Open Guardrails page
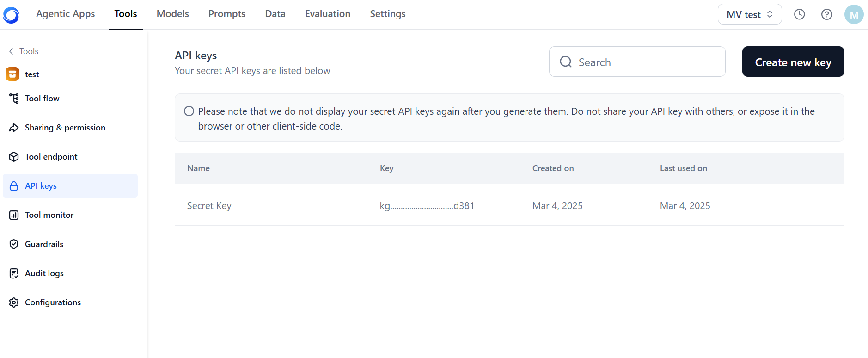The width and height of the screenshot is (868, 358). [x=70, y=244]
